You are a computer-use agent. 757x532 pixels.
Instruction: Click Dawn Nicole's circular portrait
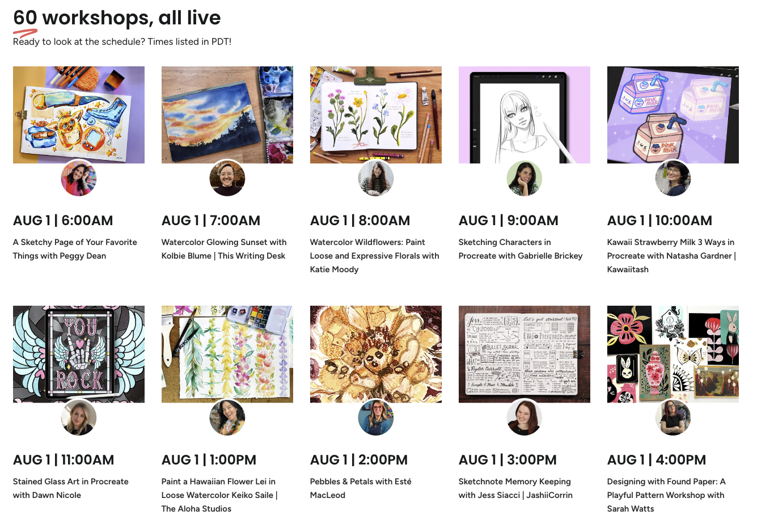click(79, 417)
